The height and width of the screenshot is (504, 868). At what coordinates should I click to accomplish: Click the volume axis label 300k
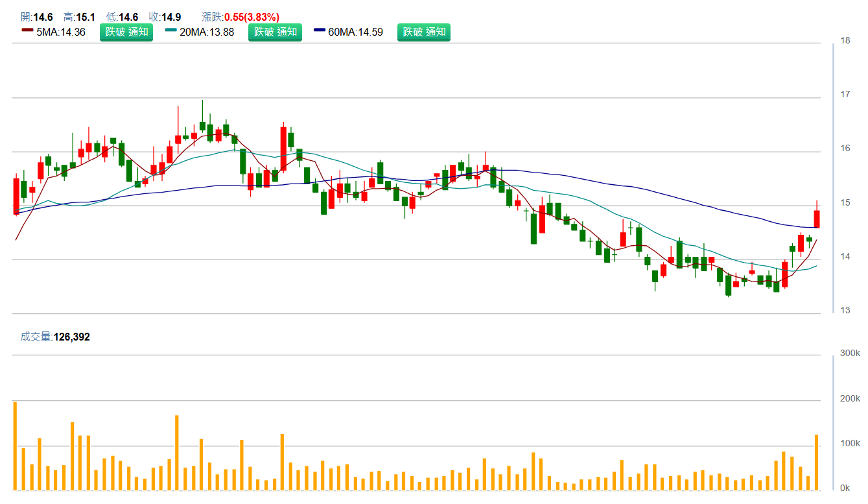click(x=850, y=354)
